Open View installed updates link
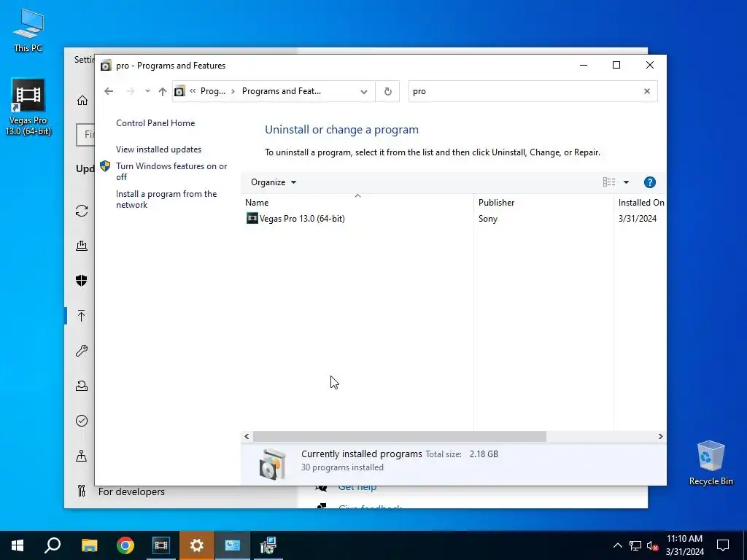Image resolution: width=747 pixels, height=560 pixels. [158, 149]
